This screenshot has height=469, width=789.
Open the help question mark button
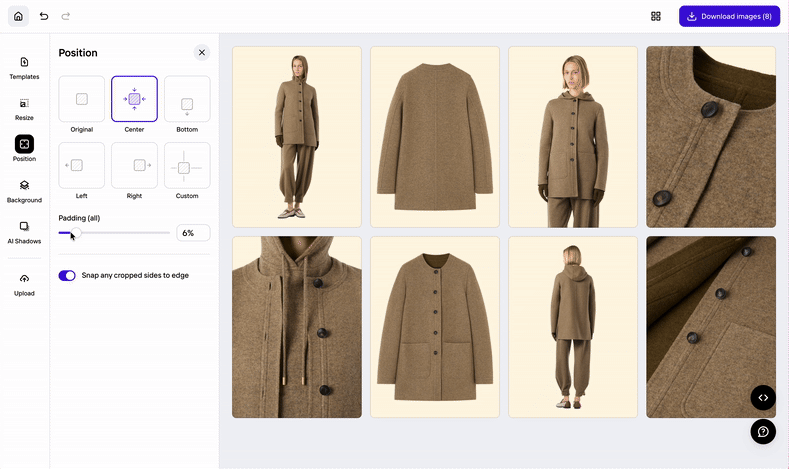click(x=763, y=431)
